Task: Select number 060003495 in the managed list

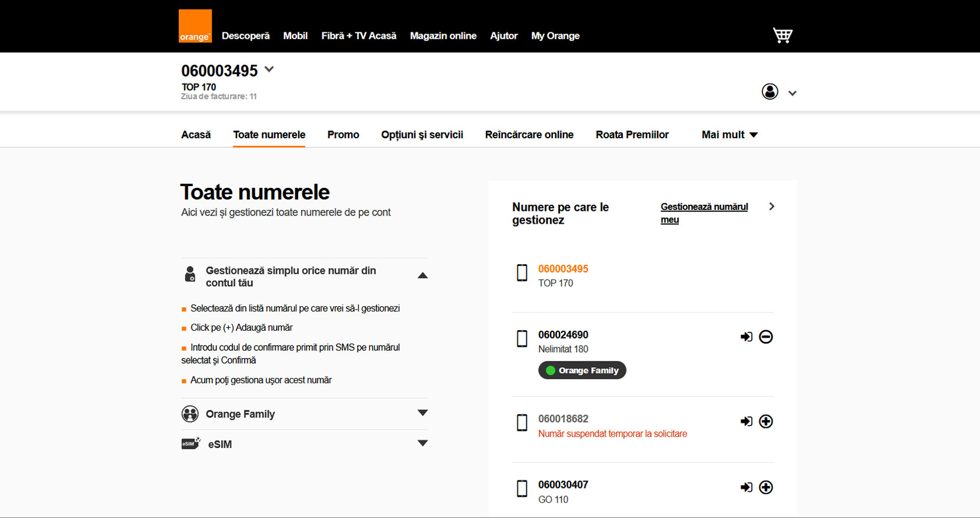Action: [563, 269]
